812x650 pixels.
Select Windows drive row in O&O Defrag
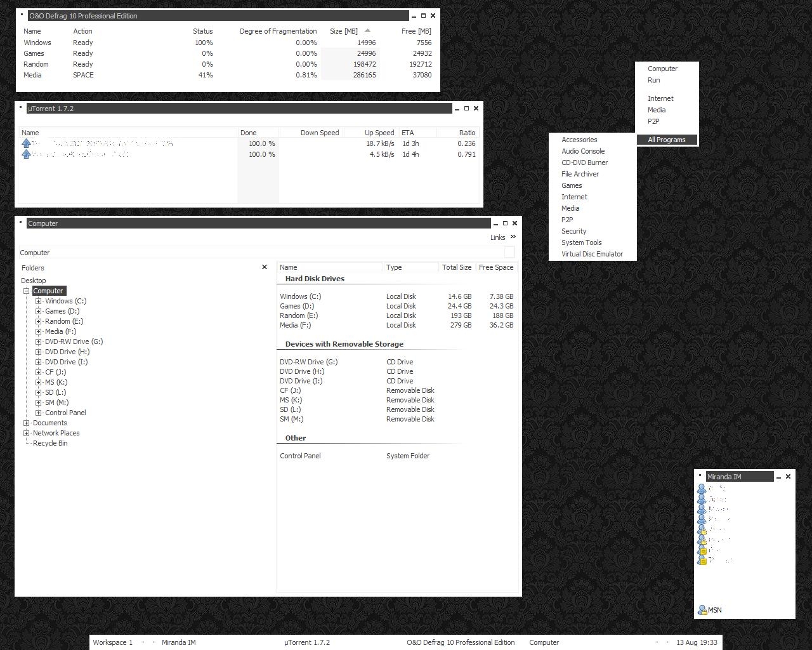[x=228, y=43]
